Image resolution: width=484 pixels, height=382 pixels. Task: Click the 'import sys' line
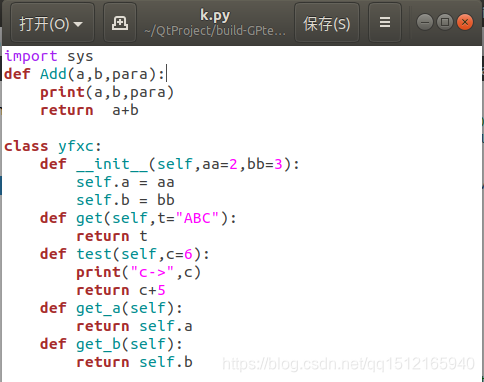click(49, 56)
